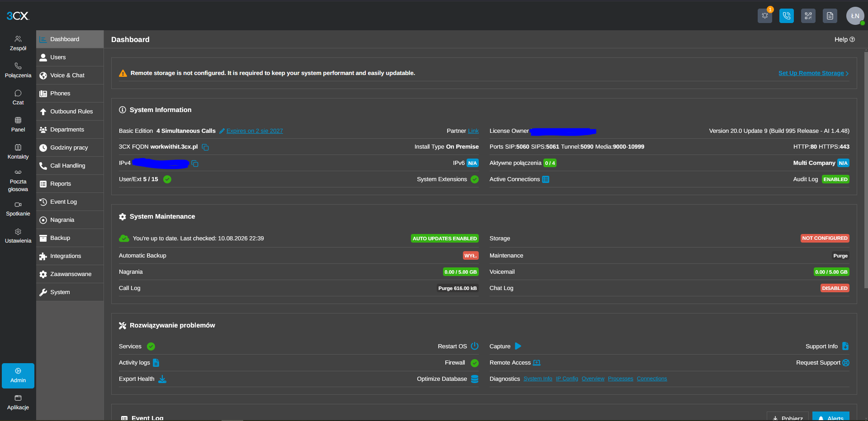Click the Maintenance Purge button
Screen dimensions: 868x421
coord(840,256)
